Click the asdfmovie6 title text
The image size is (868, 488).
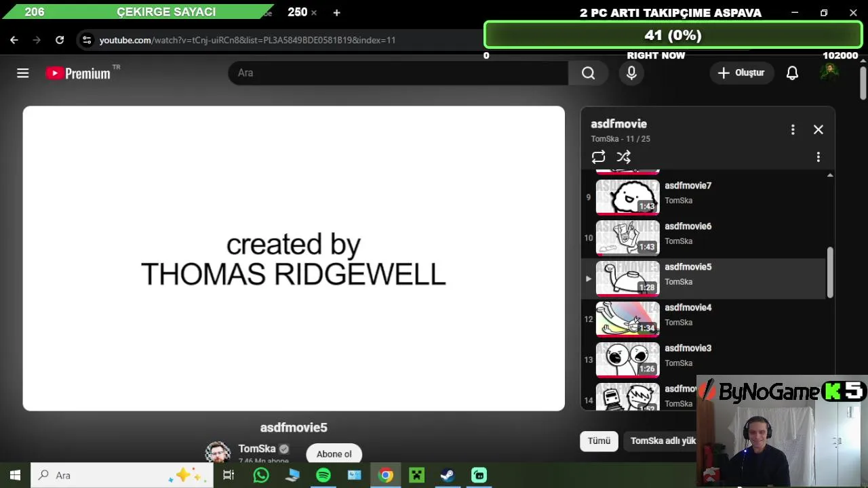tap(688, 226)
